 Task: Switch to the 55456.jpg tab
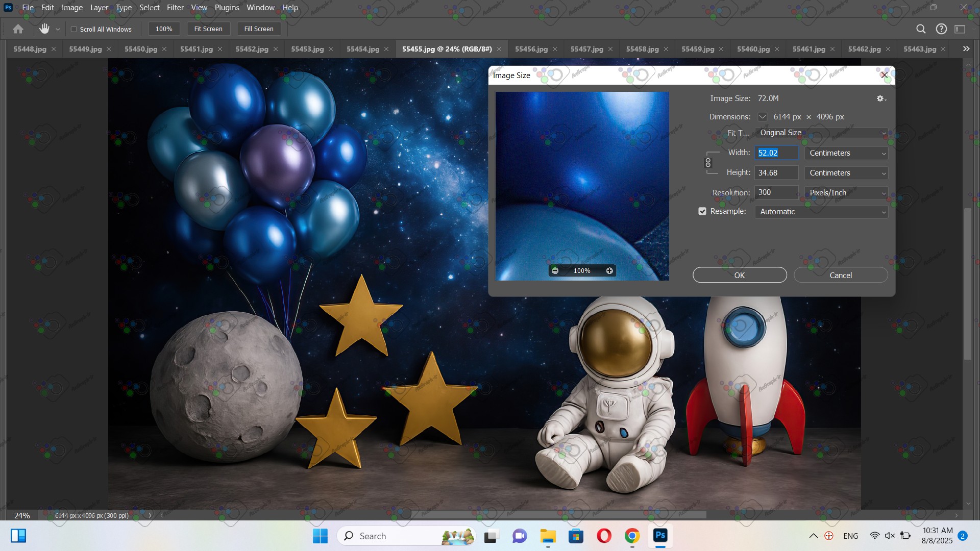(x=531, y=49)
